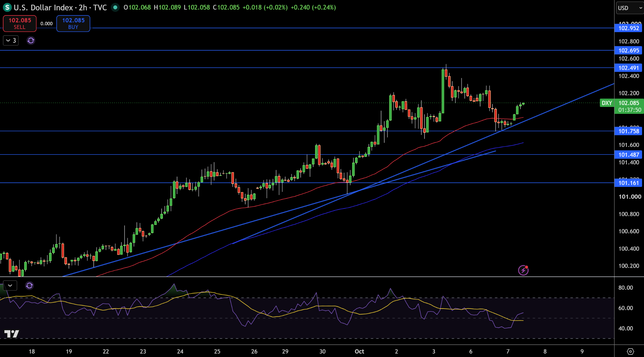Click the TradingView logo in the corner

[x=12, y=334]
